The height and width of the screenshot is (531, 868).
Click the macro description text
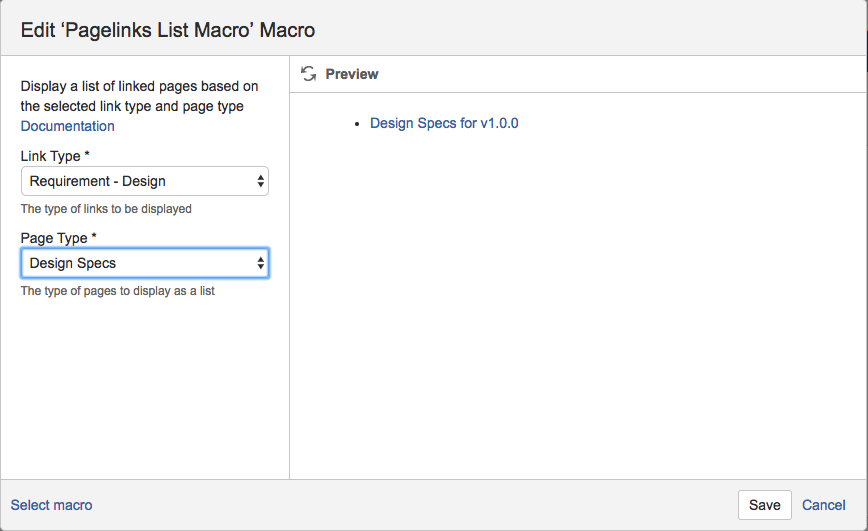(x=139, y=96)
